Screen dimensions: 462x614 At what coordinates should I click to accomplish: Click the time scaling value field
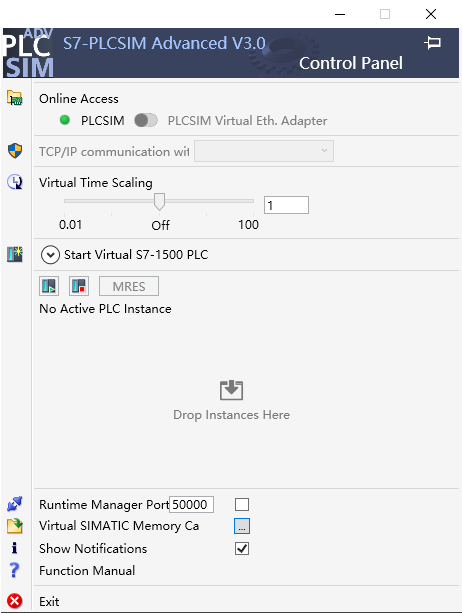tap(286, 205)
